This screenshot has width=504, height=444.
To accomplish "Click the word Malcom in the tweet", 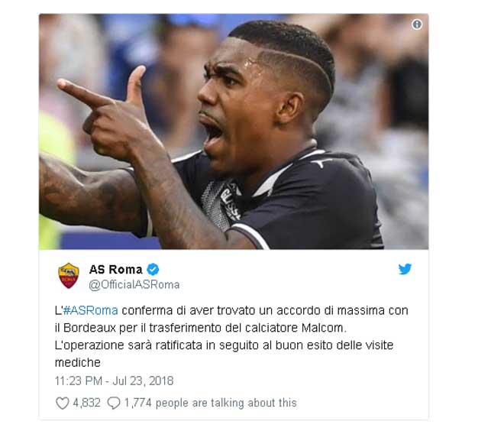I will [x=324, y=328].
